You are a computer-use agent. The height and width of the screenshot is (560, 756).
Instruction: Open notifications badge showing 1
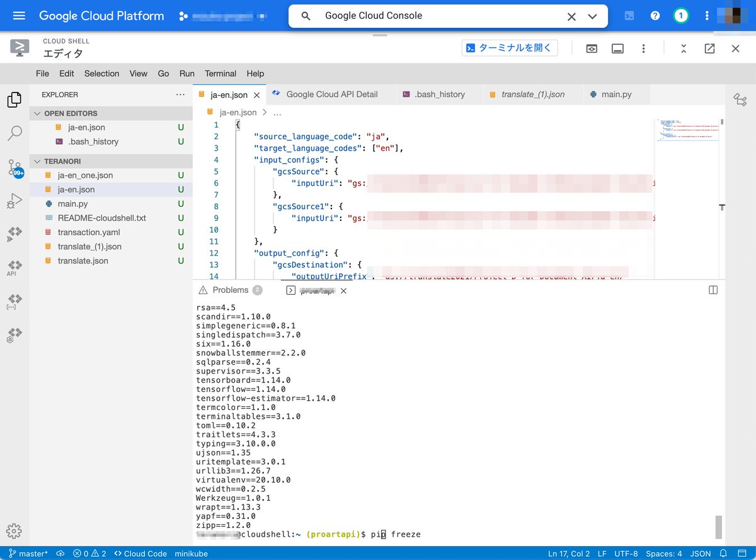680,16
